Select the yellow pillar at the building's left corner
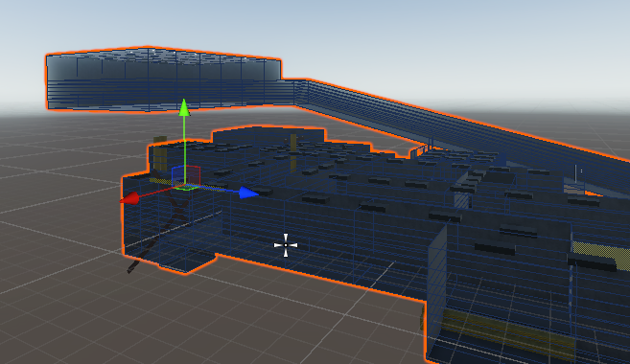Screen dimensions: 630x364 pos(160,153)
